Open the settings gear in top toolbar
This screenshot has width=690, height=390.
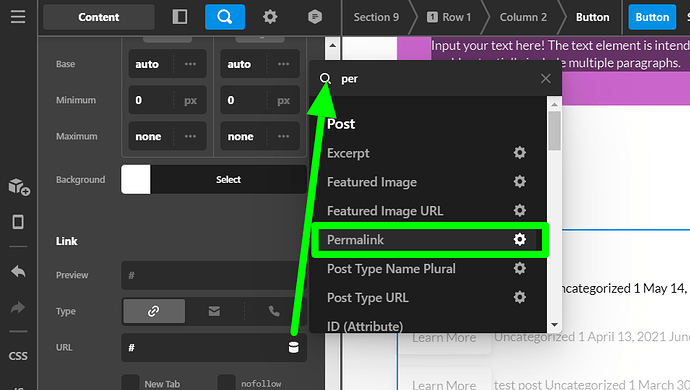270,17
